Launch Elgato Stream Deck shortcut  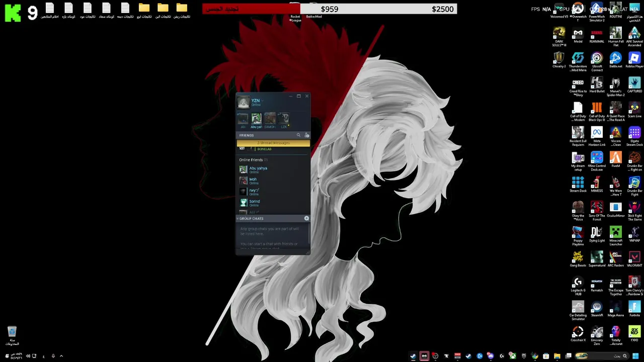click(x=634, y=137)
